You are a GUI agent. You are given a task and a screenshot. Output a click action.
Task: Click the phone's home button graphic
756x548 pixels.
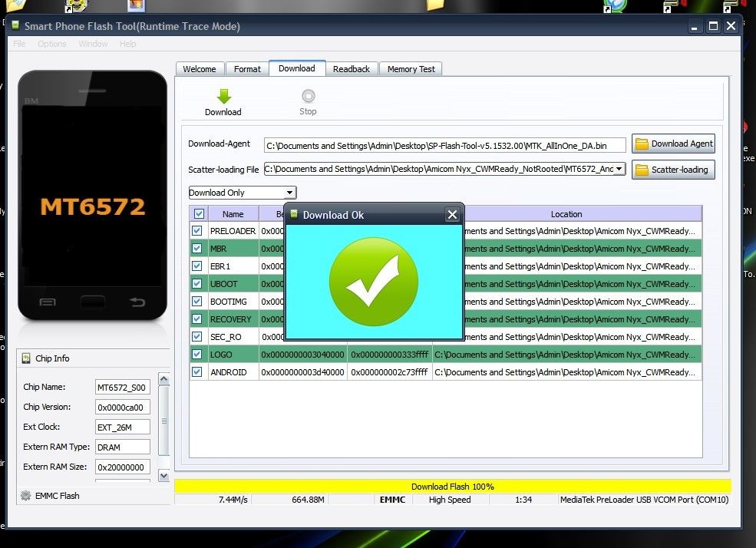(93, 302)
